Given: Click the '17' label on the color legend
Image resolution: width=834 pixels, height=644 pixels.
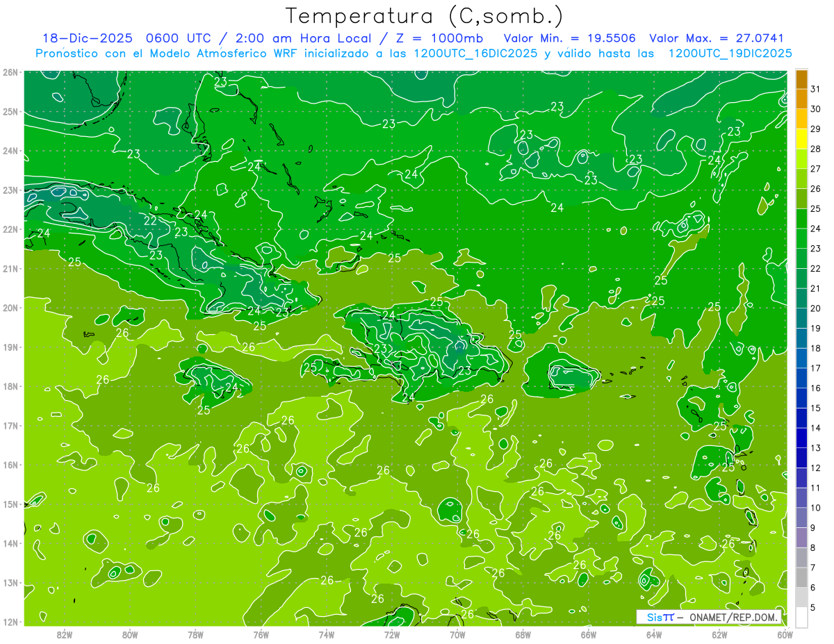Looking at the screenshot, I should [x=816, y=368].
